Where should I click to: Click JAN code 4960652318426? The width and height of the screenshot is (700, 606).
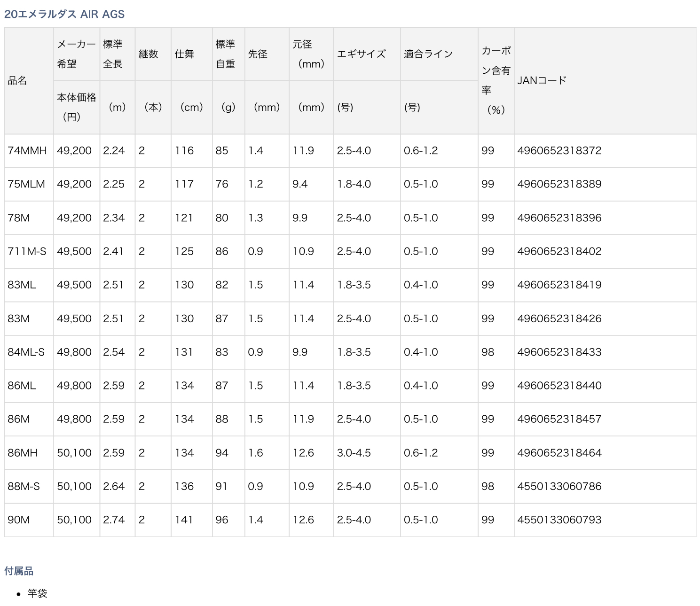point(559,319)
